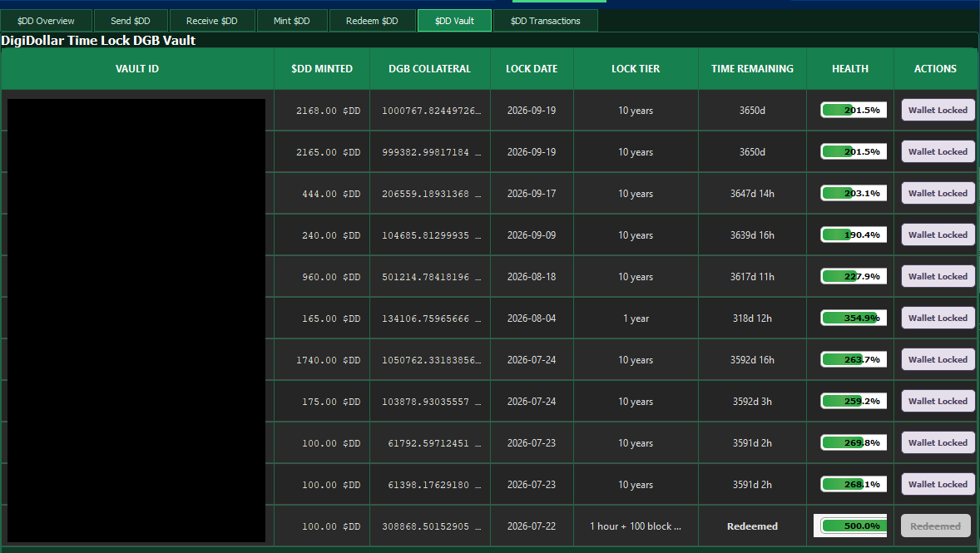Image resolution: width=980 pixels, height=553 pixels.
Task: Click the HEALTH column header
Action: (850, 69)
